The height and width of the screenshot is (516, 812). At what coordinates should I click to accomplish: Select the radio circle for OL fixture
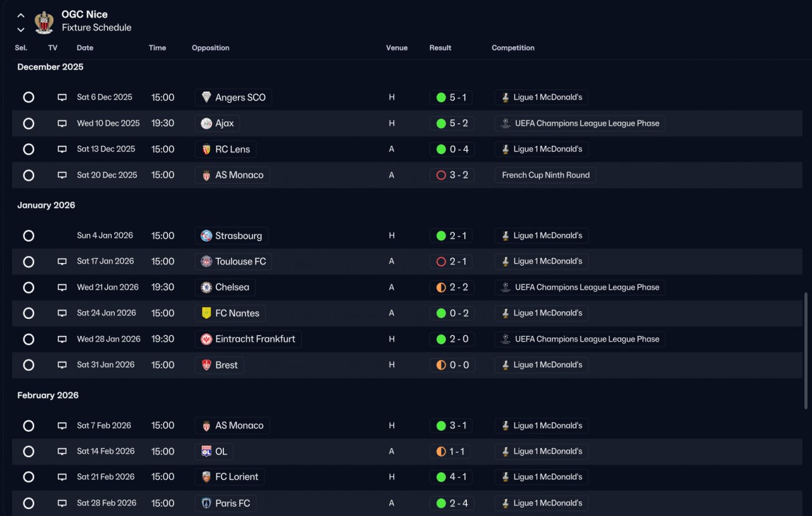pos(29,451)
